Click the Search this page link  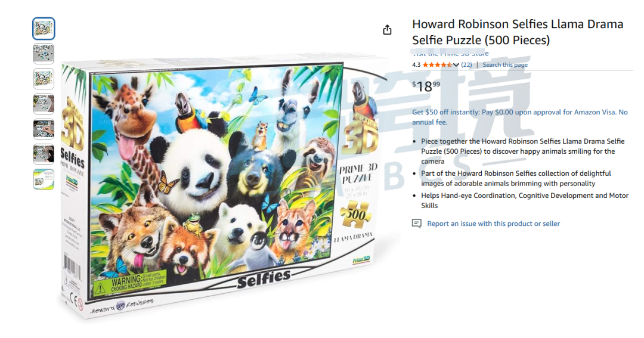click(x=505, y=65)
